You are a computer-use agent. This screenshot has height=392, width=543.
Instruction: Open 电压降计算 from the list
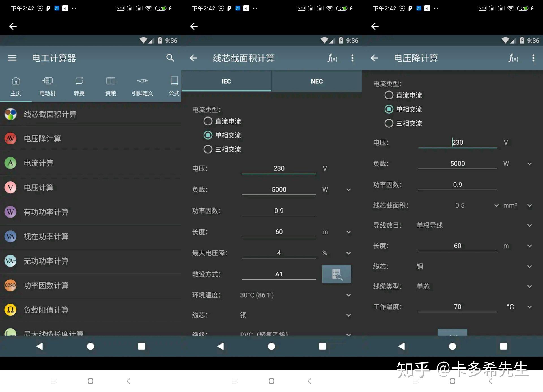coord(42,138)
